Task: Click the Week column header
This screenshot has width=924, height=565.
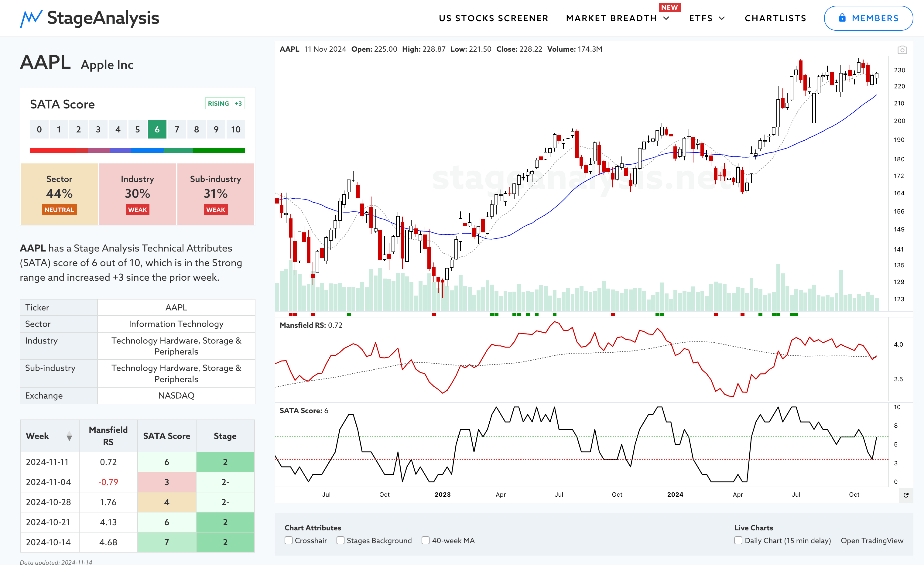Action: [x=50, y=436]
